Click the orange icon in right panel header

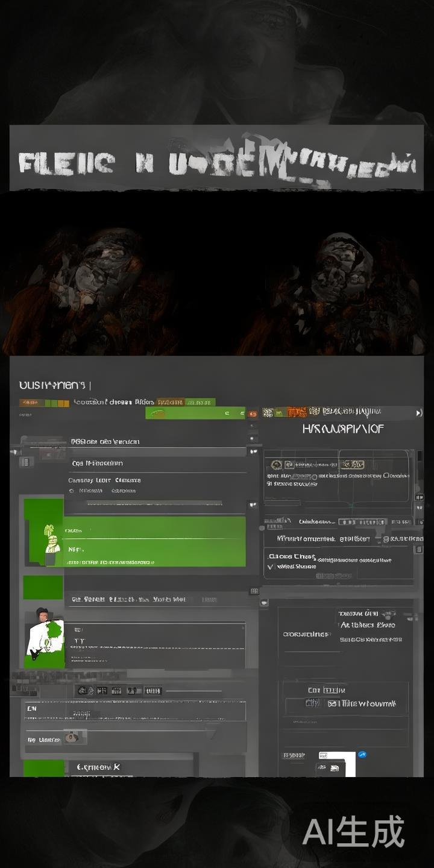click(296, 412)
